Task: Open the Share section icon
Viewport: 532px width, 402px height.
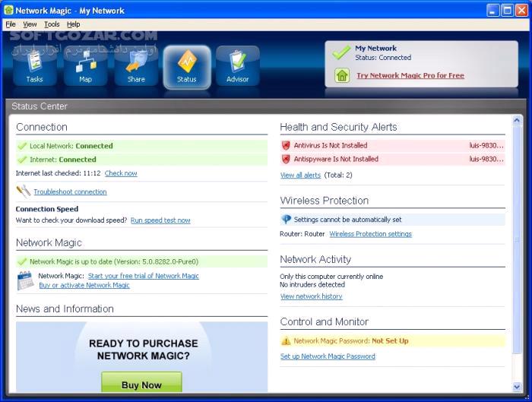Action: pos(136,67)
